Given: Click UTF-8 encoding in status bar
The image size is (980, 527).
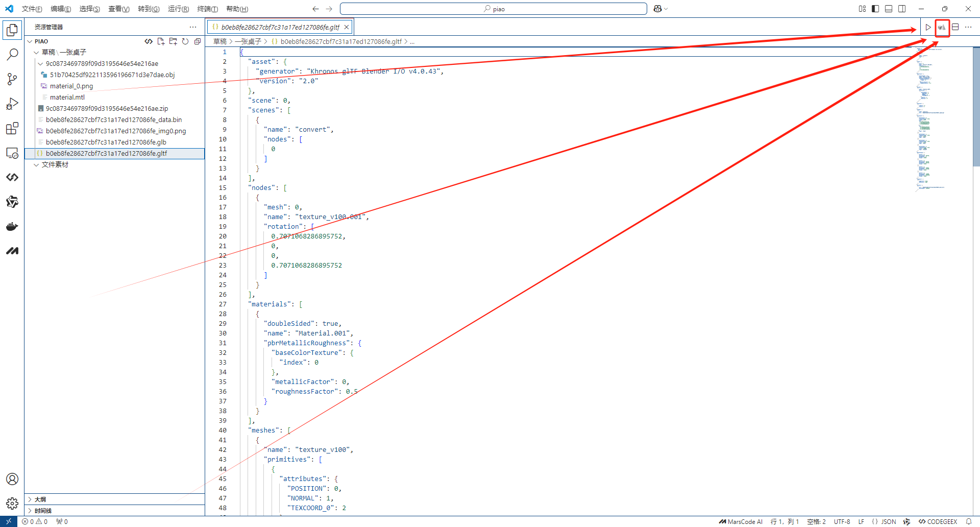Looking at the screenshot, I should [842, 521].
